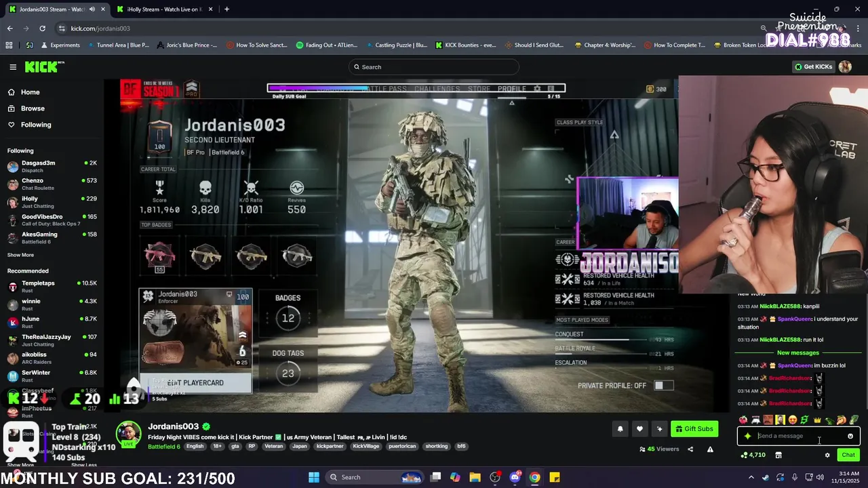Open the Experiments bookmark
The image size is (868, 488).
point(60,45)
